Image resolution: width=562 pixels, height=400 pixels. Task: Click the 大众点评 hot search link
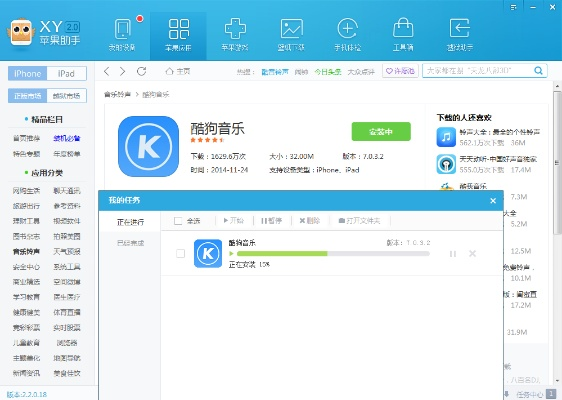tap(361, 72)
